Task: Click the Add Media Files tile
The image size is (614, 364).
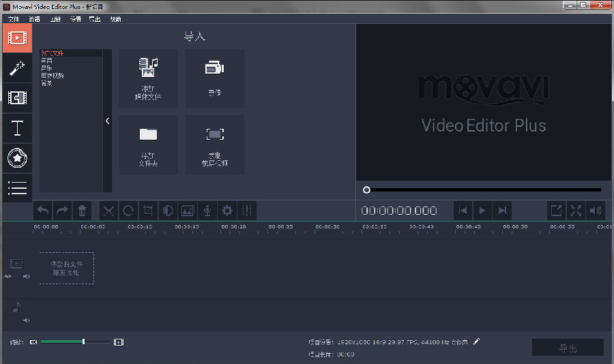Action: point(148,78)
